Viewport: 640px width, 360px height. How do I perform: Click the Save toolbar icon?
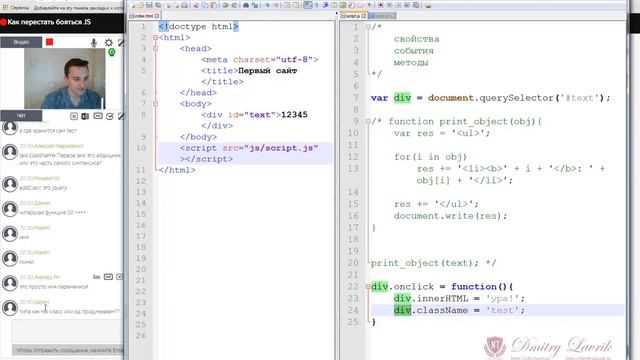click(x=149, y=5)
